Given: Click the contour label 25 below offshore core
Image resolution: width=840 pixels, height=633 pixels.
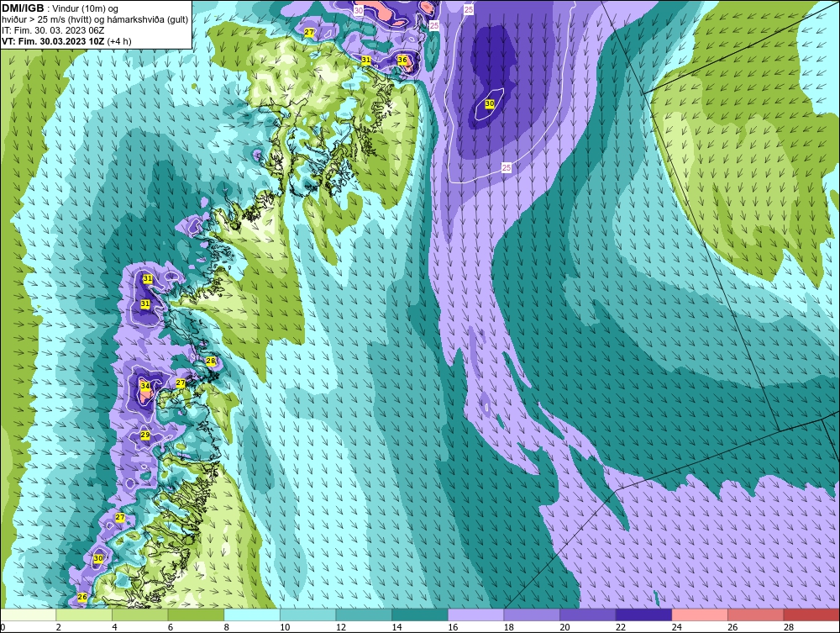Looking at the screenshot, I should (507, 168).
